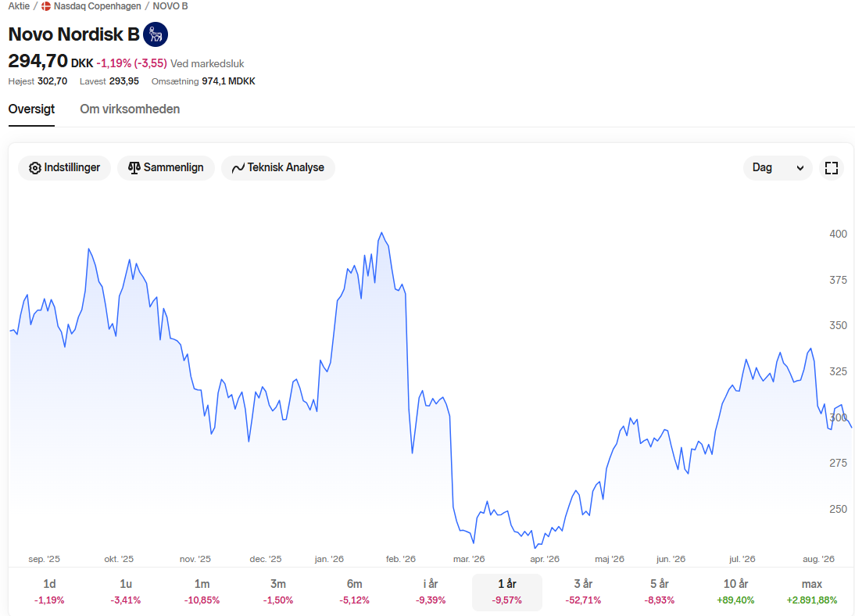Select the 10 år time range
The width and height of the screenshot is (855, 616).
735,592
